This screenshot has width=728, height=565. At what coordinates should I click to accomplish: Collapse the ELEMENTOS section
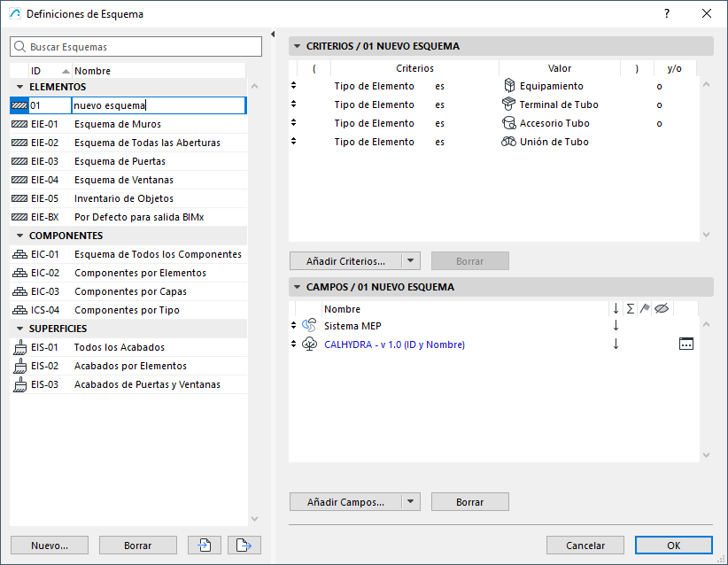[x=19, y=86]
